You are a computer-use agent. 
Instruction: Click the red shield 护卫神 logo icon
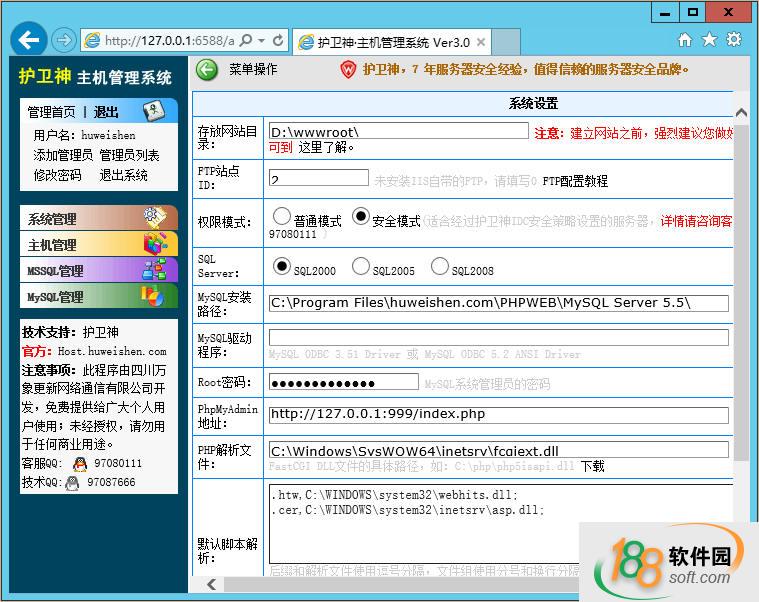pyautogui.click(x=348, y=70)
